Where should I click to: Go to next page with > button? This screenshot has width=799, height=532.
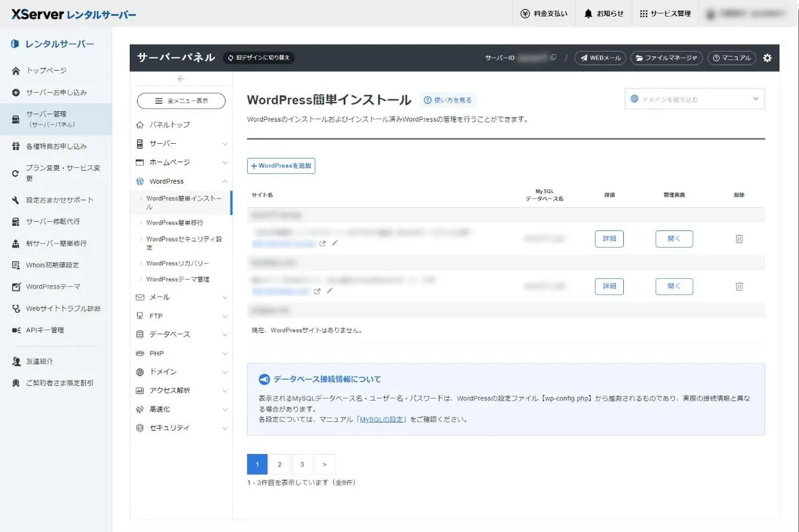pyautogui.click(x=324, y=464)
